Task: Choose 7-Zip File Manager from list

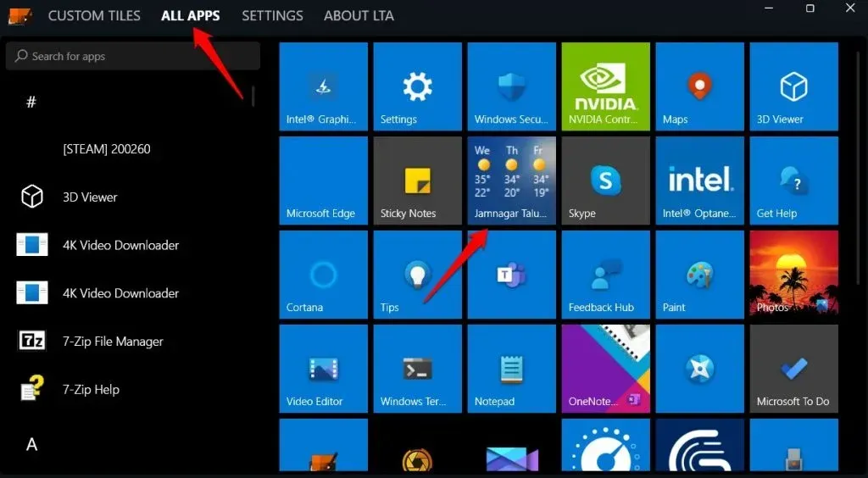Action: 113,342
